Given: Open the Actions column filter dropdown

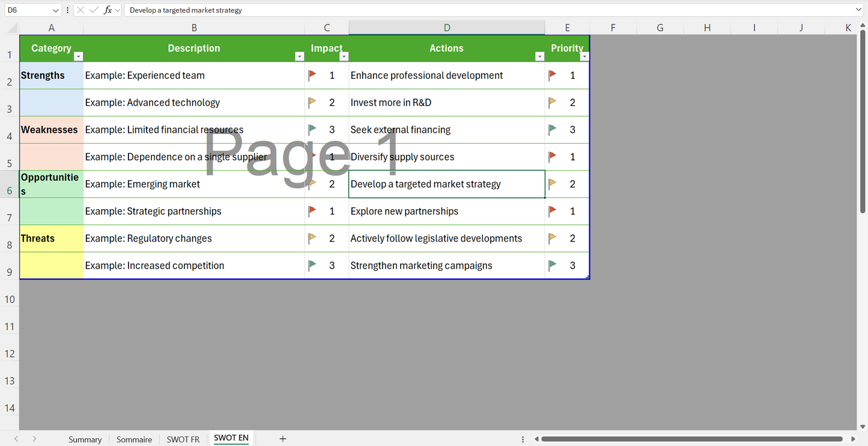Looking at the screenshot, I should [539, 57].
